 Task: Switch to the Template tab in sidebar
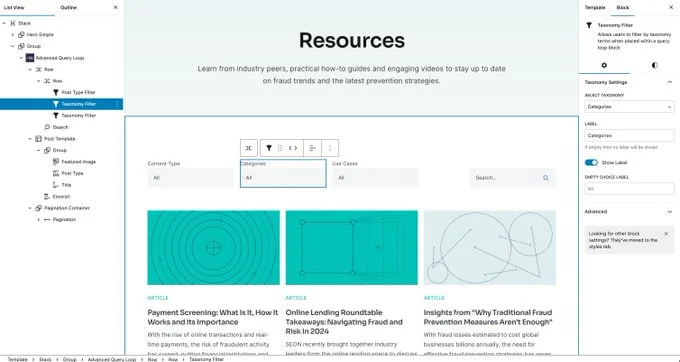pos(595,7)
